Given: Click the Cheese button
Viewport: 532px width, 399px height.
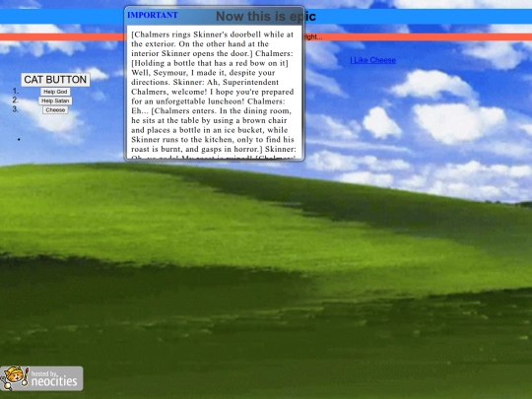Looking at the screenshot, I should click(x=55, y=110).
